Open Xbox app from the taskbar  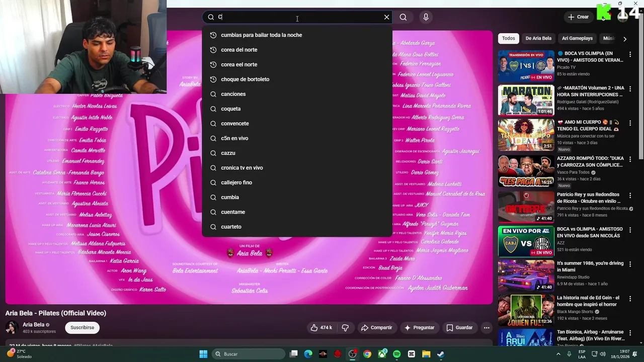tap(382, 354)
